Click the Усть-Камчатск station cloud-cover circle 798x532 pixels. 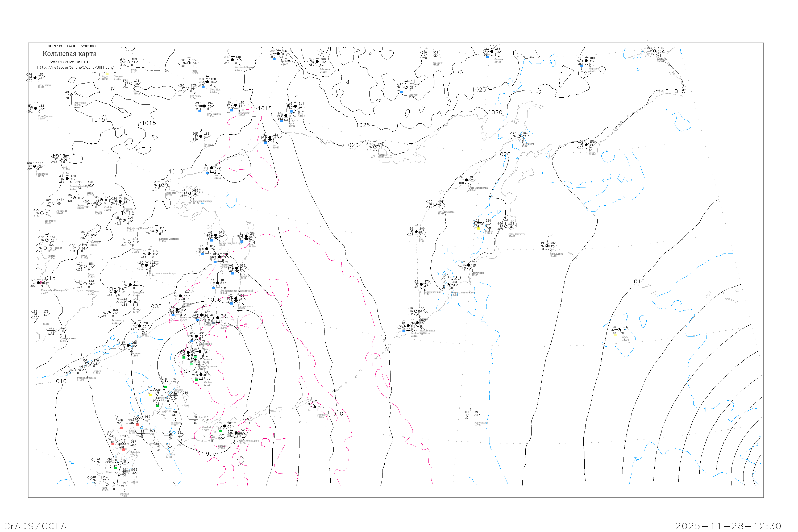pos(506,226)
